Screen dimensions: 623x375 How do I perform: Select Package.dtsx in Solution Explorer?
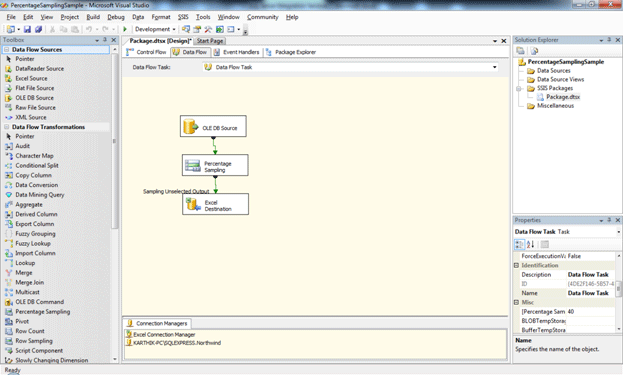(x=563, y=97)
